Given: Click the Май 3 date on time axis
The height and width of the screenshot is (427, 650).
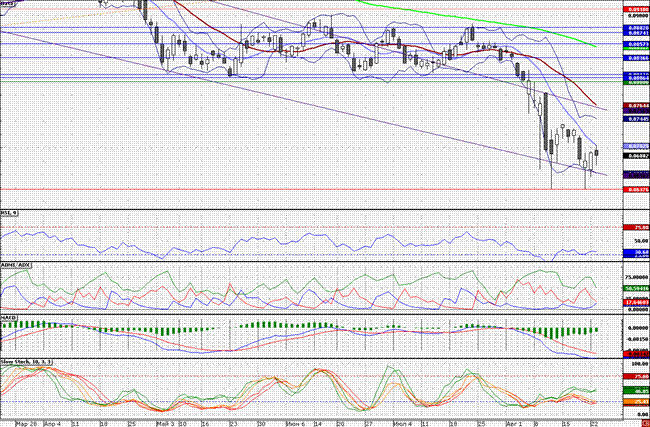Looking at the screenshot, I should (165, 422).
